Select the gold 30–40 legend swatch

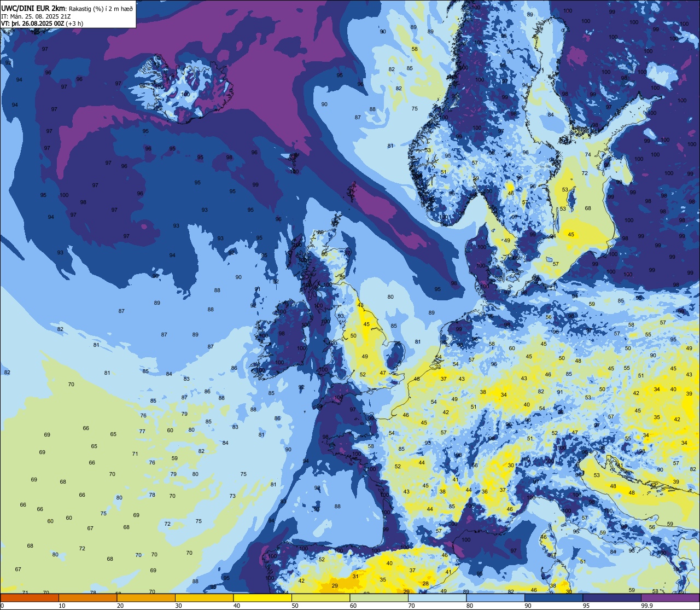click(x=204, y=597)
